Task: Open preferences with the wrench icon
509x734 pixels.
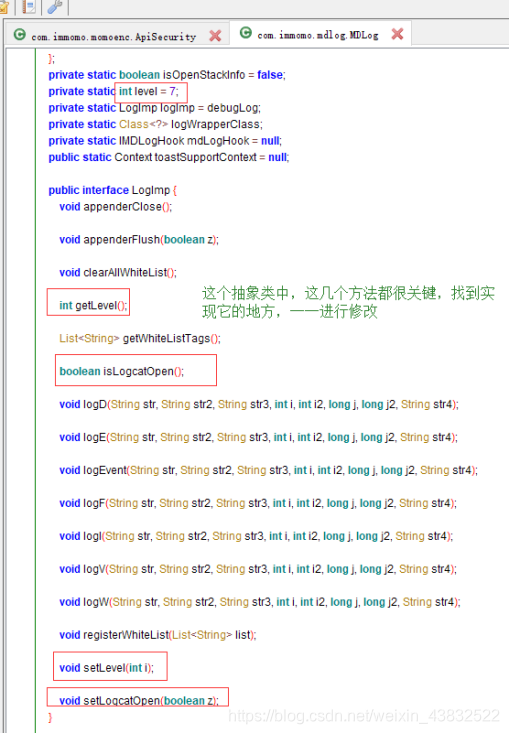Action: tap(55, 7)
